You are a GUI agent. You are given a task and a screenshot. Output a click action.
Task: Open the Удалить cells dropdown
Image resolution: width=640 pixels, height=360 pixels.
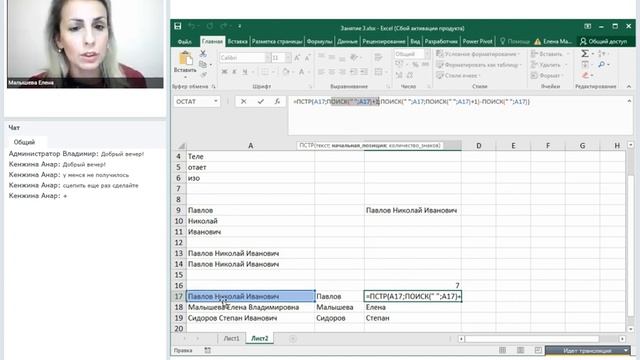pyautogui.click(x=548, y=64)
